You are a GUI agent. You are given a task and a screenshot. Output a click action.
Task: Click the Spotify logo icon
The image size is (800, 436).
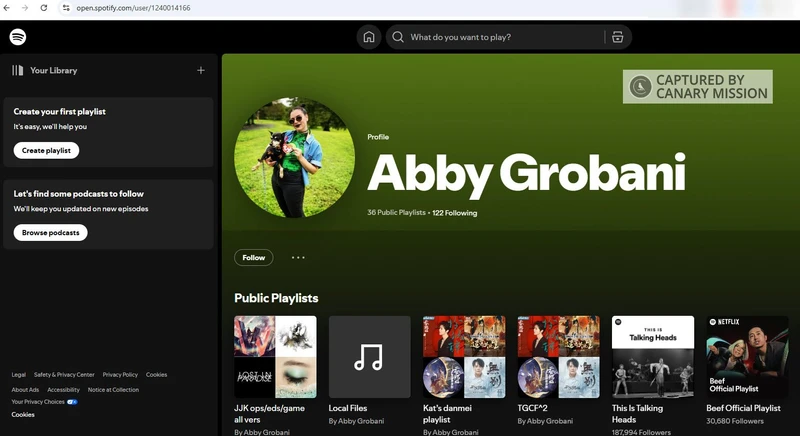point(18,37)
